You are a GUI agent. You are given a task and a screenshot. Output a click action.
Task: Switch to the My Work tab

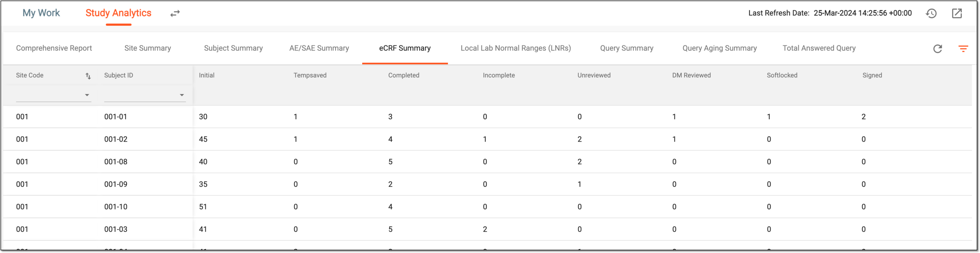pyautogui.click(x=41, y=13)
